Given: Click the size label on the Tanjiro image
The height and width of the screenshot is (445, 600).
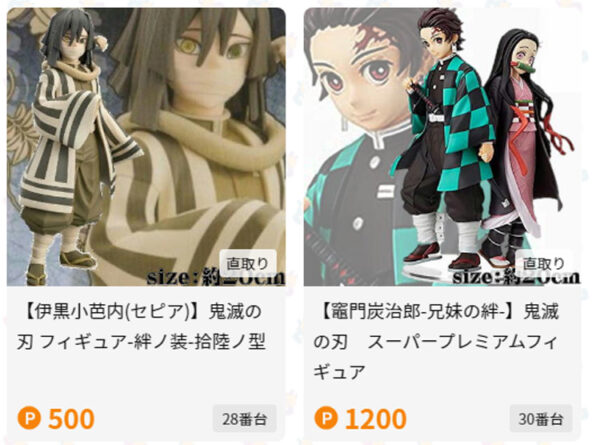Looking at the screenshot, I should pyautogui.click(x=516, y=277).
